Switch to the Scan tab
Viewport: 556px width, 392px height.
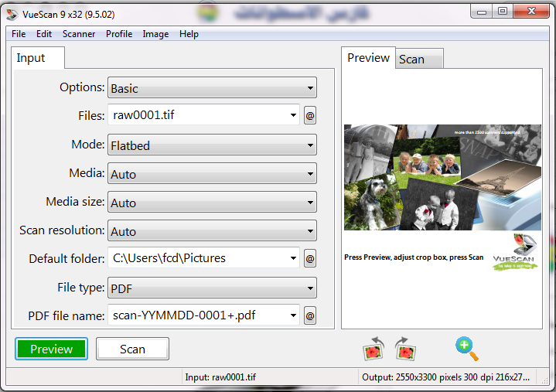click(419, 59)
